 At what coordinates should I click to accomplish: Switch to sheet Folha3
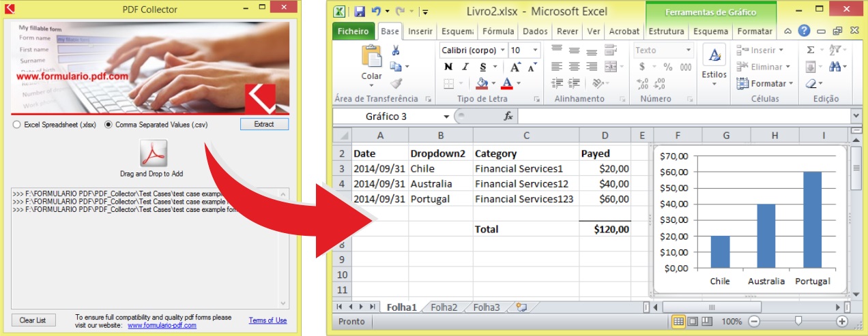coord(486,307)
